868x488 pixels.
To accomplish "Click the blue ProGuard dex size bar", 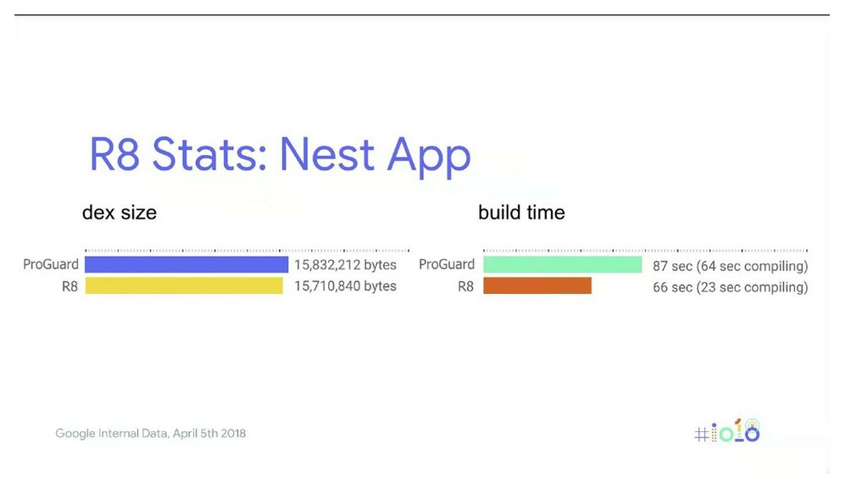I will (x=186, y=264).
